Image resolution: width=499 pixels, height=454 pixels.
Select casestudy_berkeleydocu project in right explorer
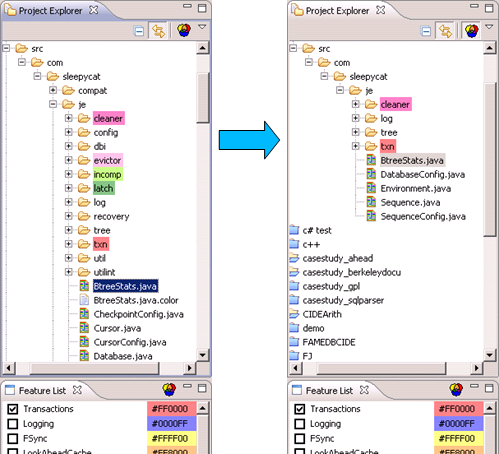(351, 272)
